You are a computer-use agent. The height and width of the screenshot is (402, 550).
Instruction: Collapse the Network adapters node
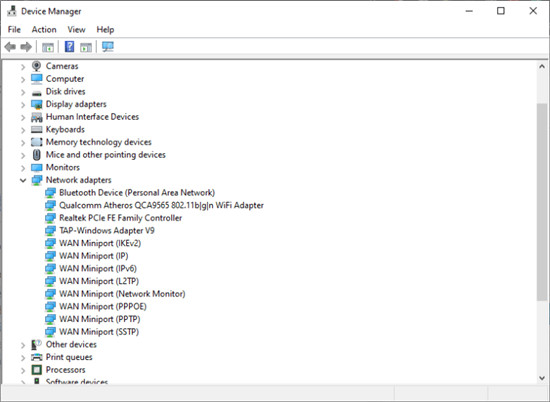(23, 180)
